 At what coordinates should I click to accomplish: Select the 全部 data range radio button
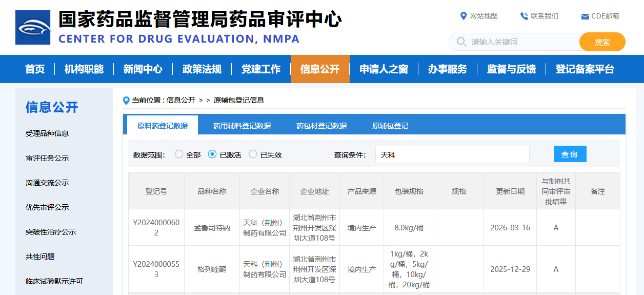coord(179,154)
